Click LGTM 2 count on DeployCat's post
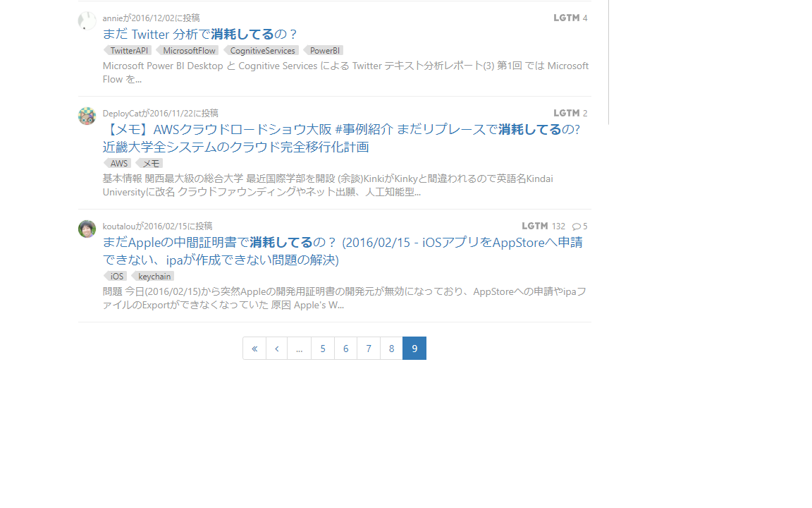Viewport: 812px width, 508px height. [x=570, y=114]
